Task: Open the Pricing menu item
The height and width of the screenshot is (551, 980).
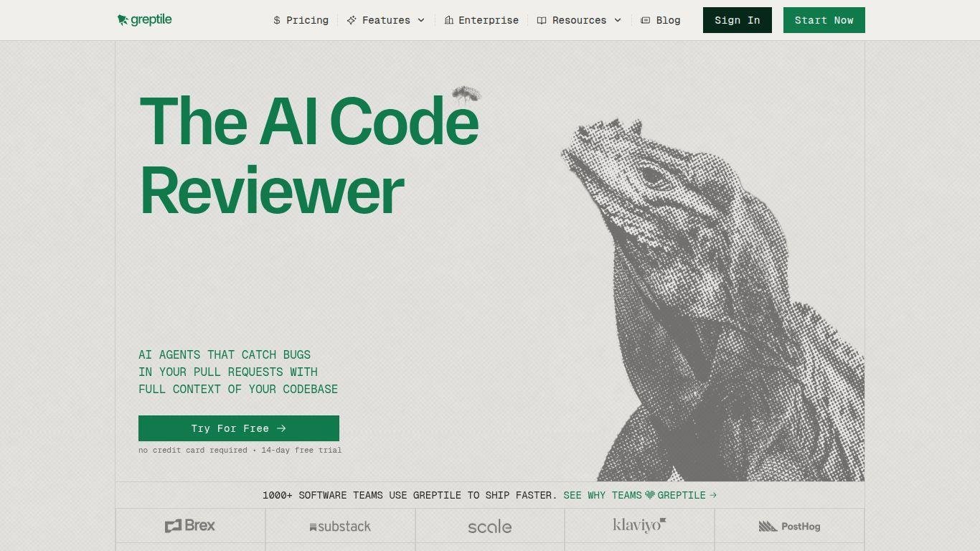Action: [x=301, y=20]
